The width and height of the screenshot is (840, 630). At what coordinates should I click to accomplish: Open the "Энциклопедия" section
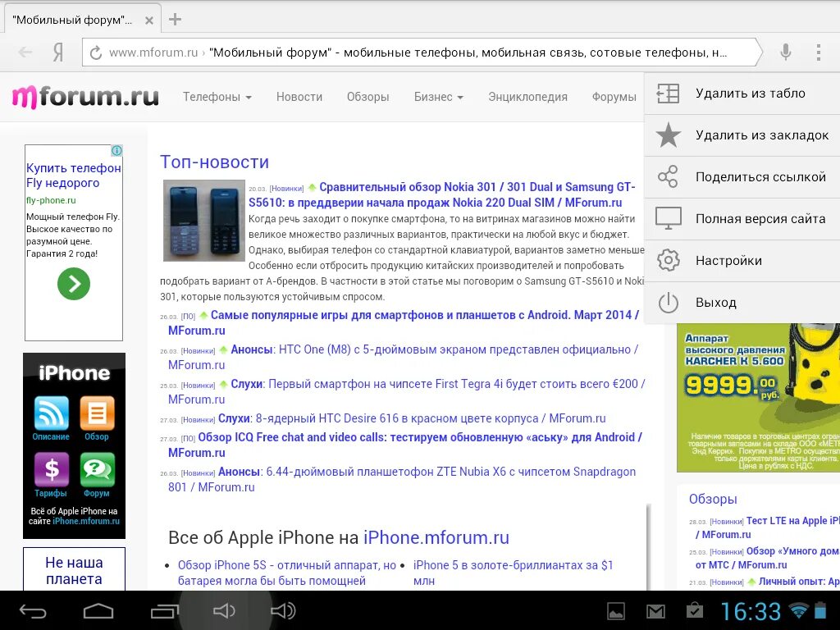(527, 97)
